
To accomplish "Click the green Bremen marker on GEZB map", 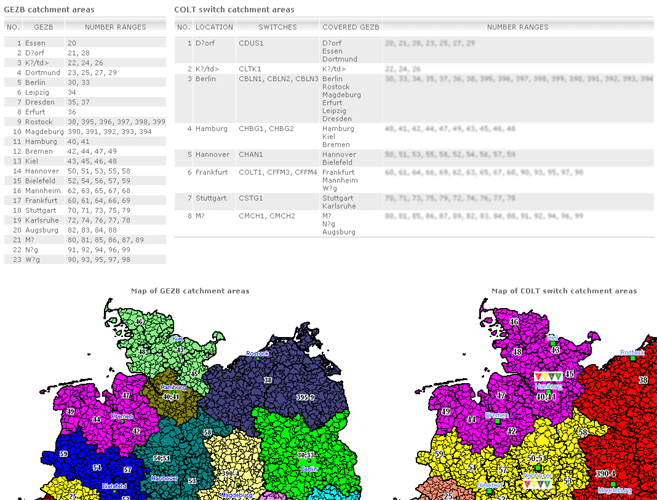I will [x=122, y=422].
